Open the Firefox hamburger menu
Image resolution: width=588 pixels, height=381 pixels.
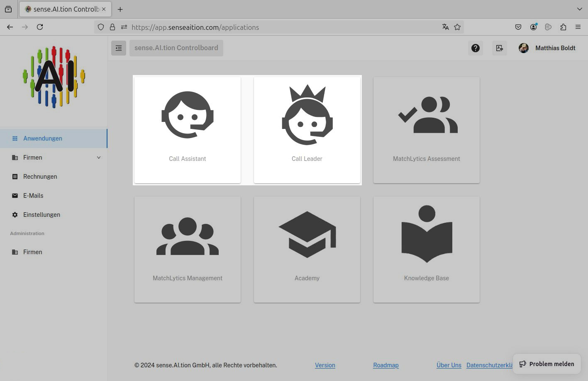click(578, 27)
